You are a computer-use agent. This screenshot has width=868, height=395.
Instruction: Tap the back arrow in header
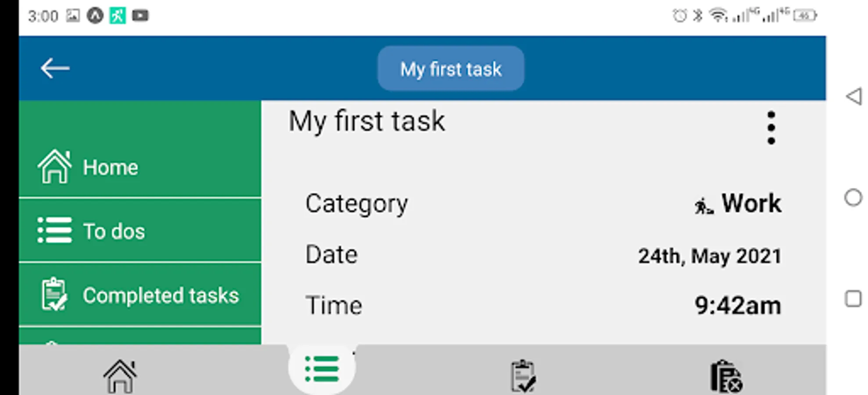click(x=55, y=68)
